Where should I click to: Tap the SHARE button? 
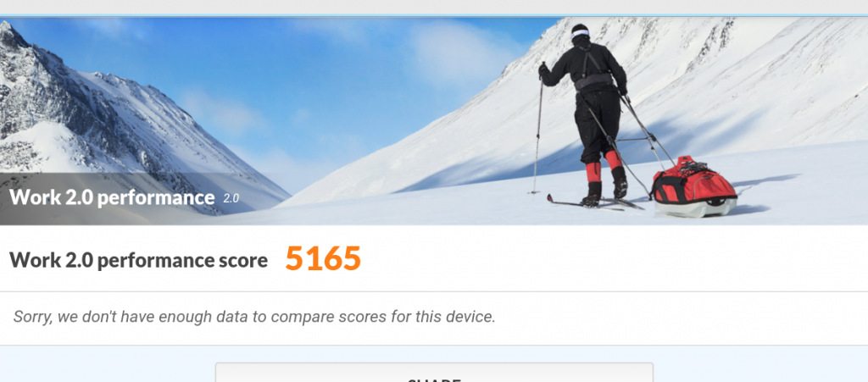[x=434, y=373]
